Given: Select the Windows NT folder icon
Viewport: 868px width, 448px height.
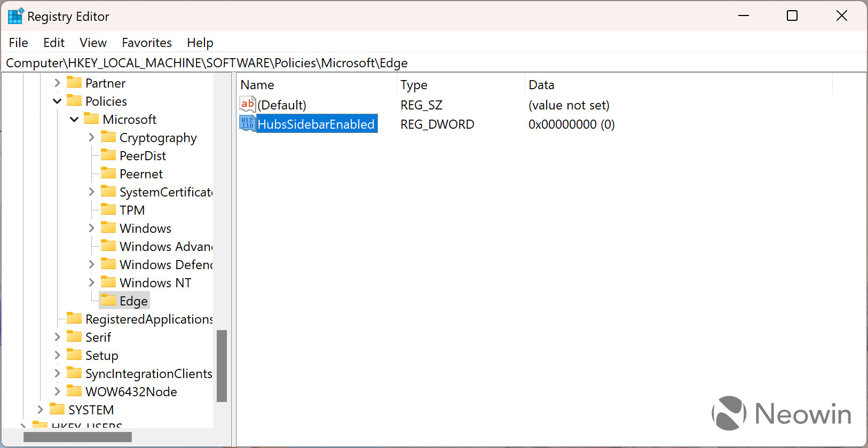Looking at the screenshot, I should click(x=108, y=282).
